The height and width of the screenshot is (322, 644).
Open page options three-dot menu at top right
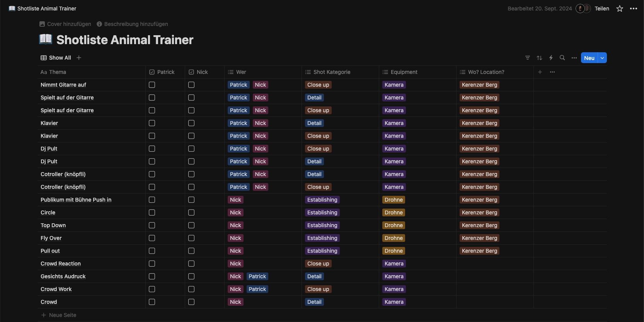point(633,9)
